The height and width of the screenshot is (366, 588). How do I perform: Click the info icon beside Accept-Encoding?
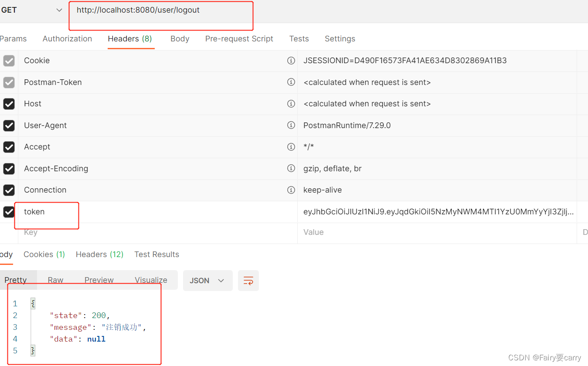[291, 169]
